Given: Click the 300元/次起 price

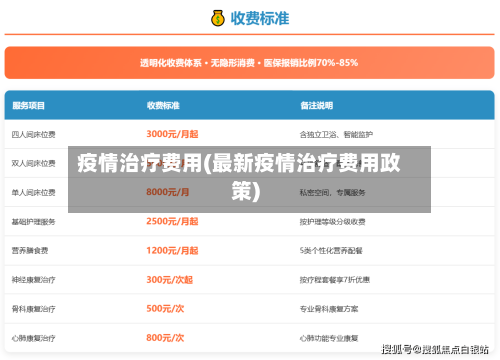Looking at the screenshot, I should tap(170, 280).
